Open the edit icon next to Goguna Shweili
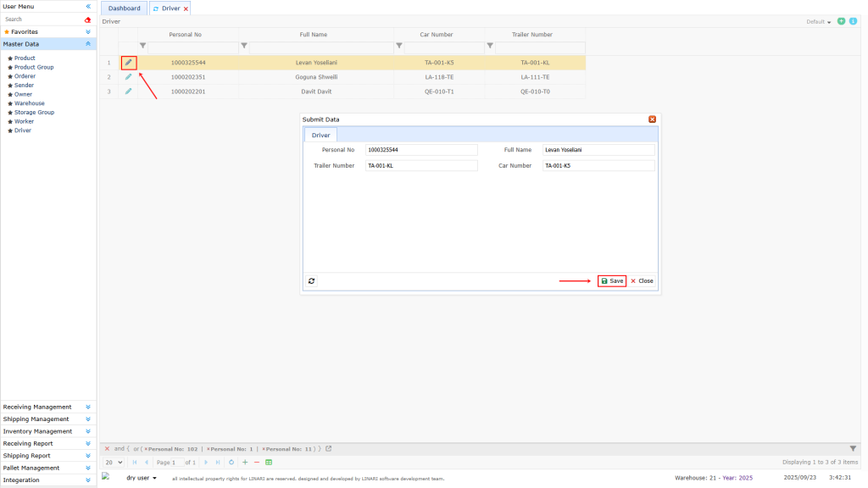 [x=127, y=76]
